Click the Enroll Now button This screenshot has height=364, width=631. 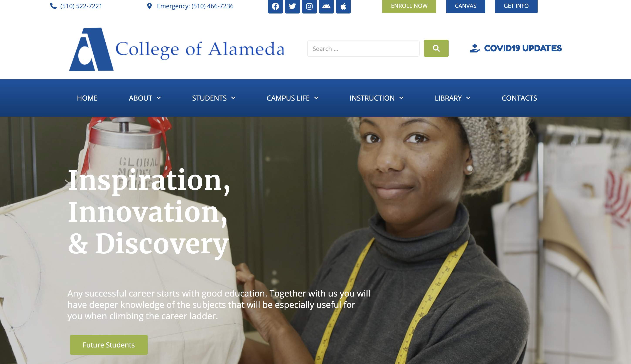pyautogui.click(x=409, y=6)
